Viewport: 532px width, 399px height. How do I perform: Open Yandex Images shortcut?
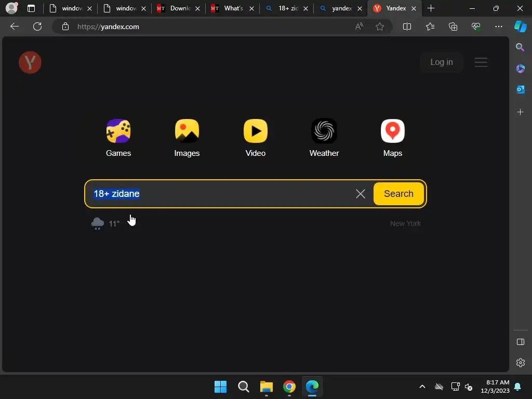click(187, 138)
